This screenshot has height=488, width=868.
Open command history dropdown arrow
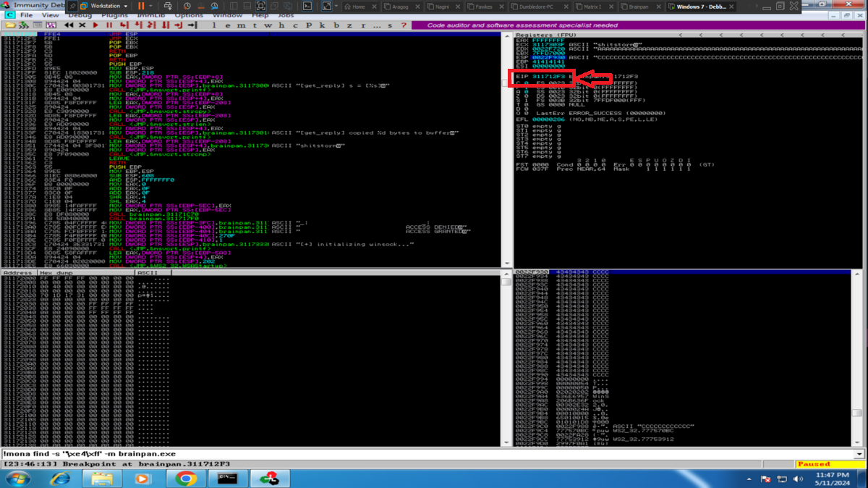pos(859,454)
